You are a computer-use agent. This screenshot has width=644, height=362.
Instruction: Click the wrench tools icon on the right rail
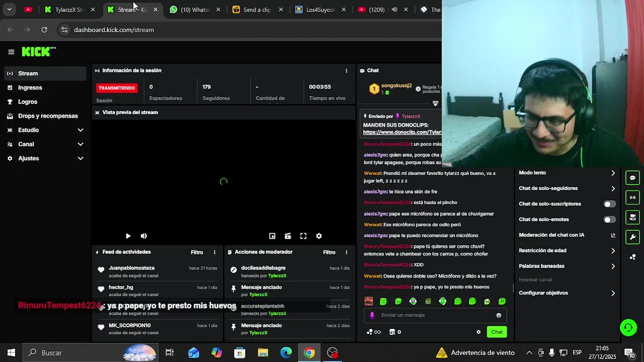pyautogui.click(x=632, y=237)
